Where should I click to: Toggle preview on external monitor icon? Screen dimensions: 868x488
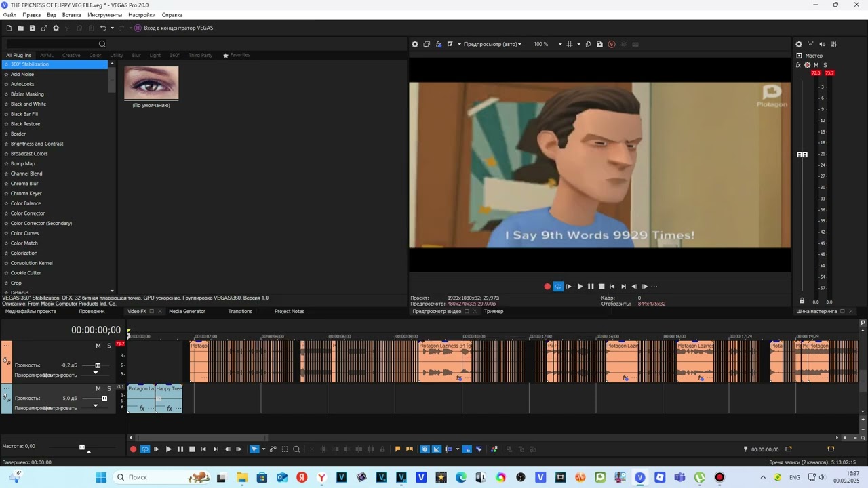click(x=427, y=44)
